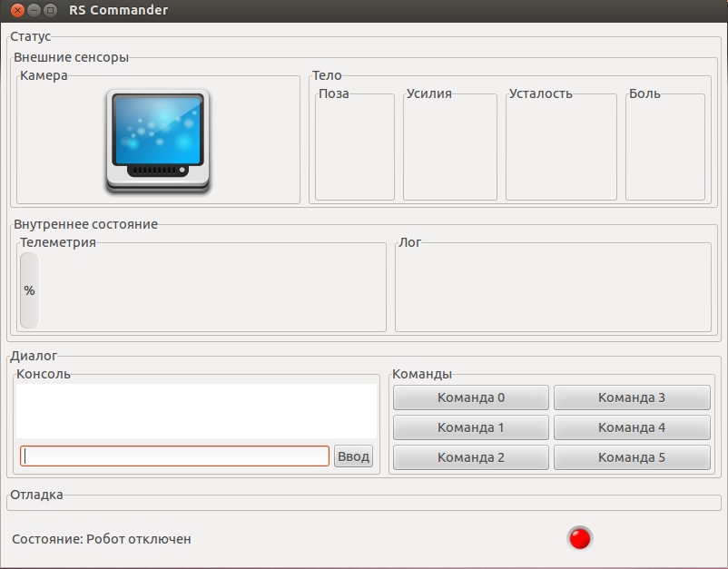Execute Команда 5

[631, 457]
